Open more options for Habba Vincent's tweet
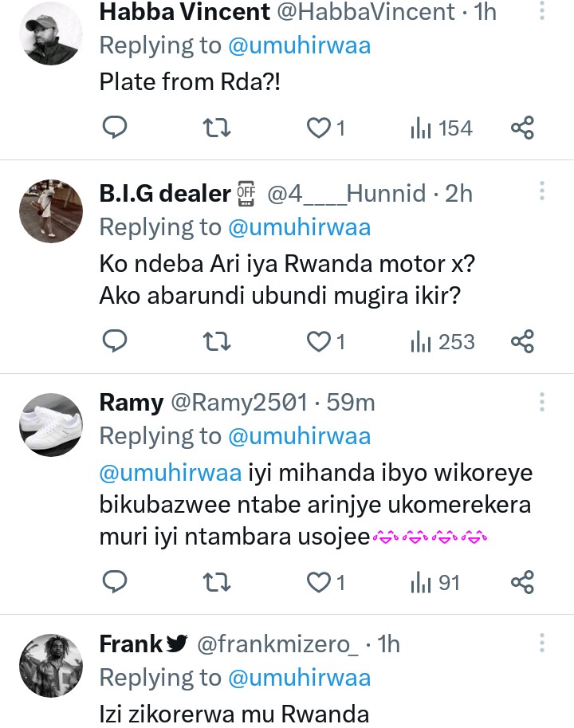Screen dimensions: 574x728 (542, 11)
